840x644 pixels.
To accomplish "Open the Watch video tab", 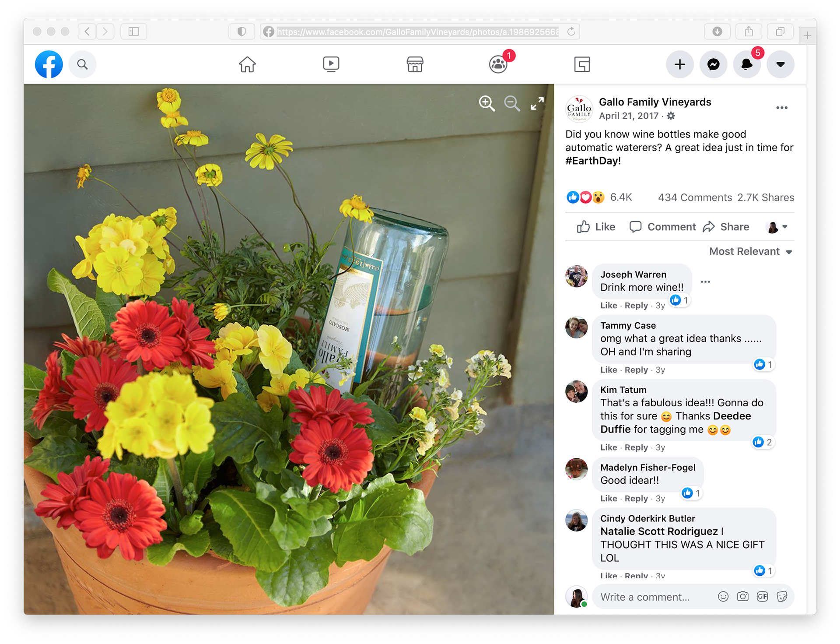I will (x=331, y=64).
